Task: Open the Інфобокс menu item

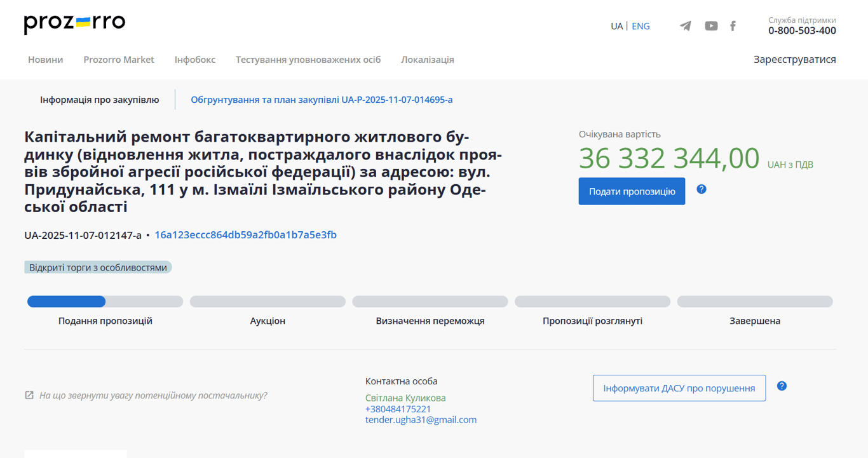Action: point(194,59)
